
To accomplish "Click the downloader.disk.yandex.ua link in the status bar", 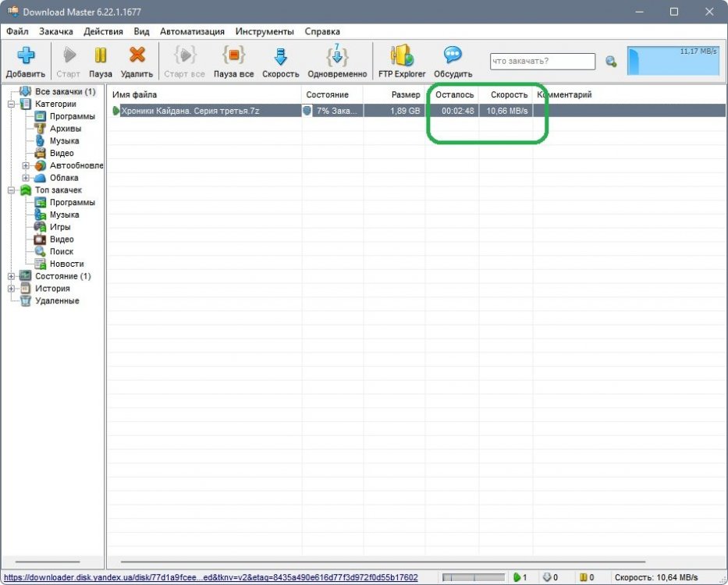I will [x=211, y=577].
